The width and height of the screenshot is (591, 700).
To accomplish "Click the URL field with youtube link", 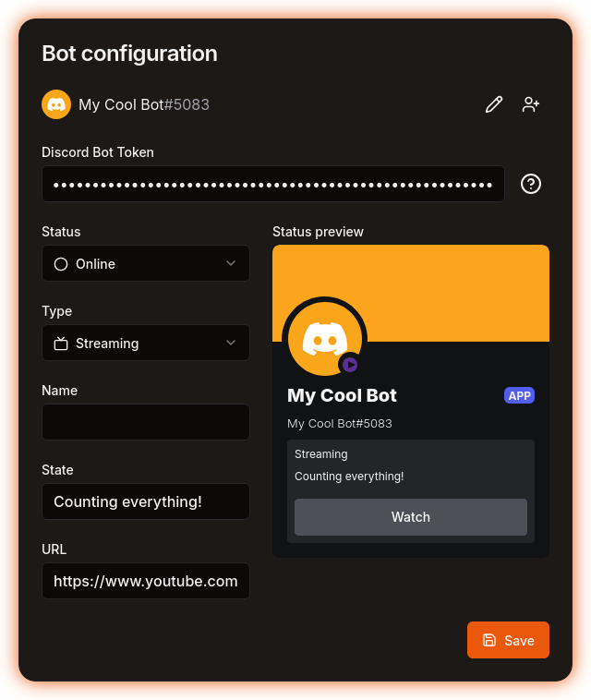I will tap(146, 581).
